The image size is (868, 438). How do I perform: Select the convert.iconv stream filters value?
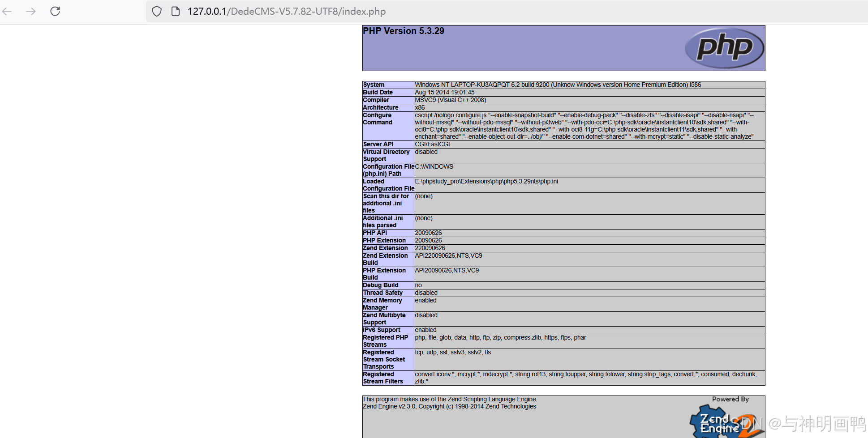(586, 378)
